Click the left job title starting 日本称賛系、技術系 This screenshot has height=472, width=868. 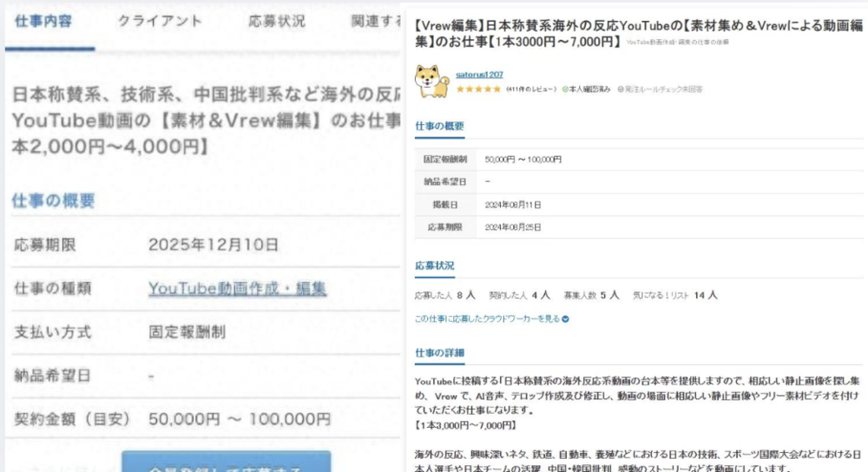[206, 120]
